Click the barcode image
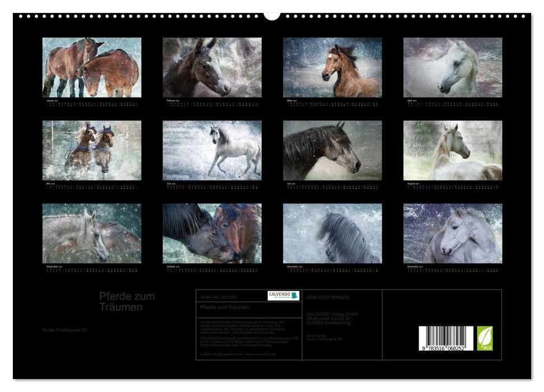The height and width of the screenshot is (392, 544). tap(445, 339)
